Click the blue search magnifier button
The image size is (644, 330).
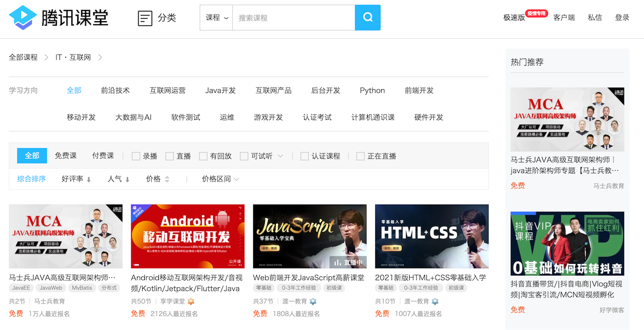pyautogui.click(x=368, y=18)
